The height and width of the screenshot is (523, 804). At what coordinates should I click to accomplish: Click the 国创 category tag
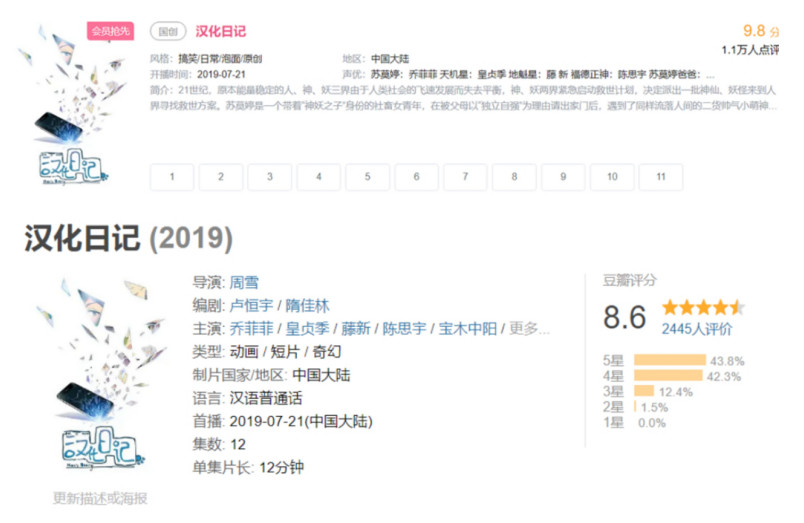tap(168, 31)
